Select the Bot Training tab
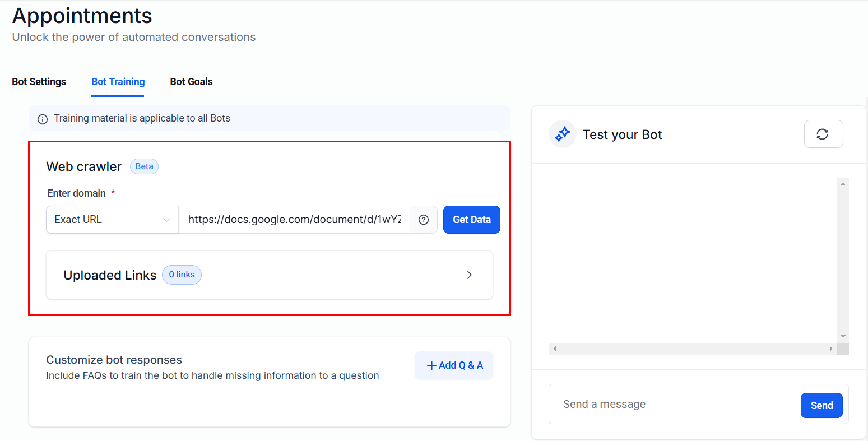 tap(118, 82)
